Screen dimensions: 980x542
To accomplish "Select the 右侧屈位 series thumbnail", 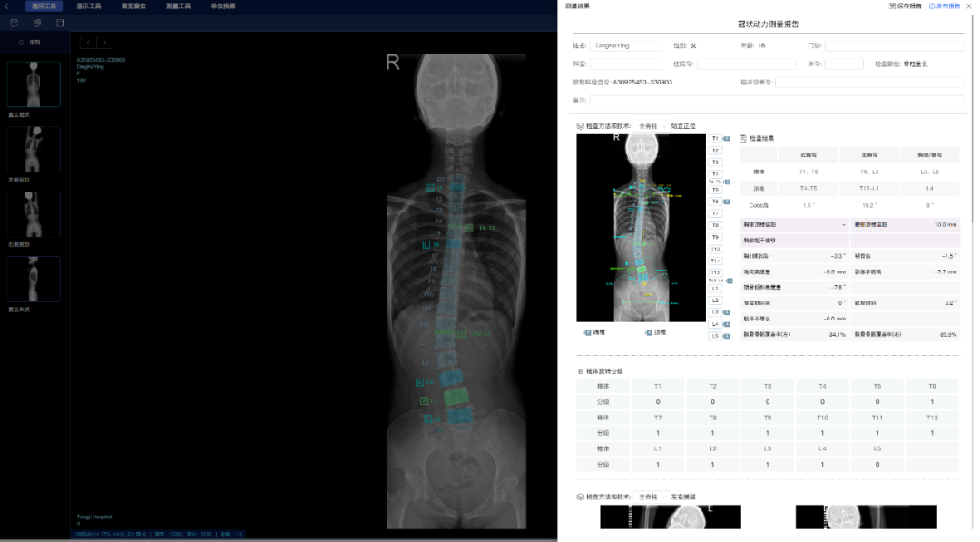I will click(x=34, y=214).
